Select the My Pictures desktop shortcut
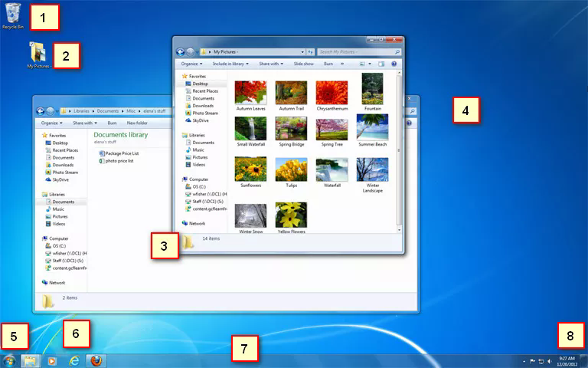 [x=38, y=55]
